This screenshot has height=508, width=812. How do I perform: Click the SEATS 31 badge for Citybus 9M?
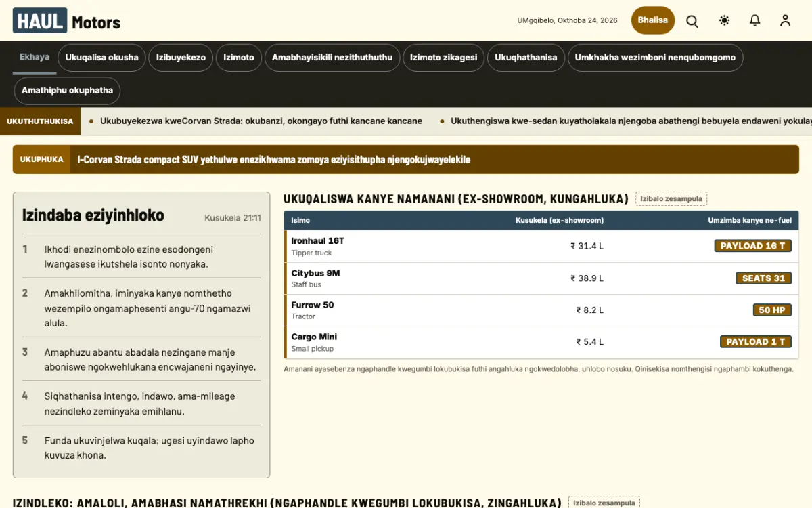pos(763,278)
